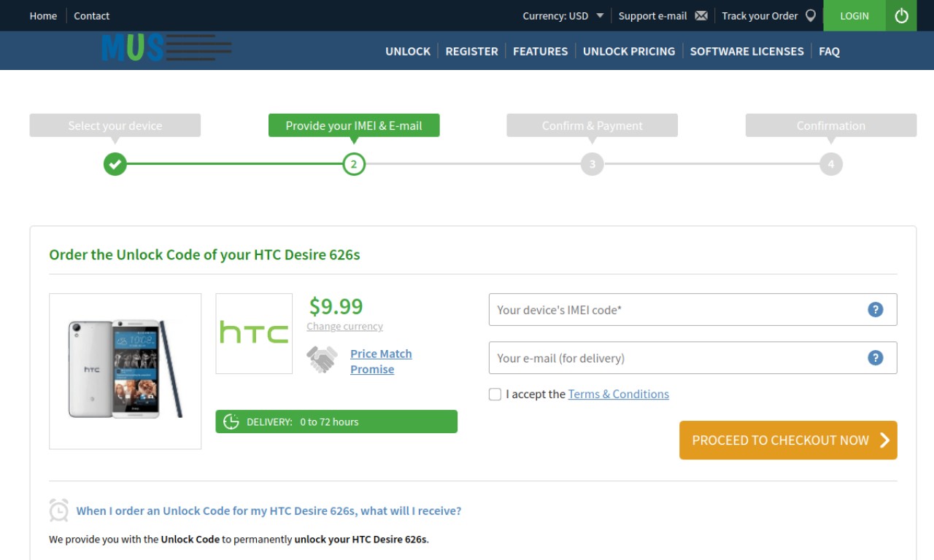Open the Price Match Promise link

tap(381, 361)
